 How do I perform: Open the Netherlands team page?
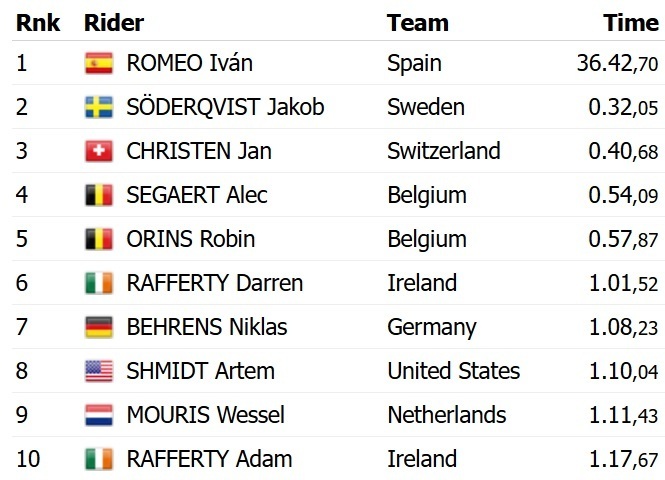pos(446,416)
